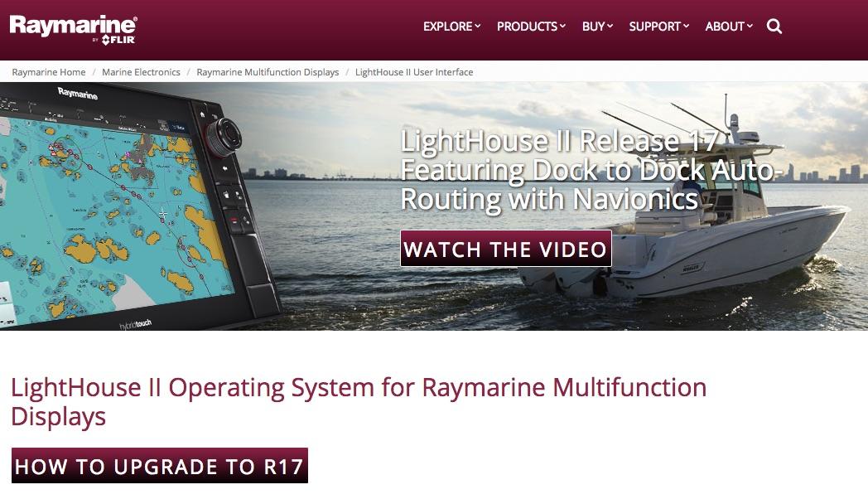
Task: Expand the PRODUCTS dropdown chevron
Action: pyautogui.click(x=562, y=26)
